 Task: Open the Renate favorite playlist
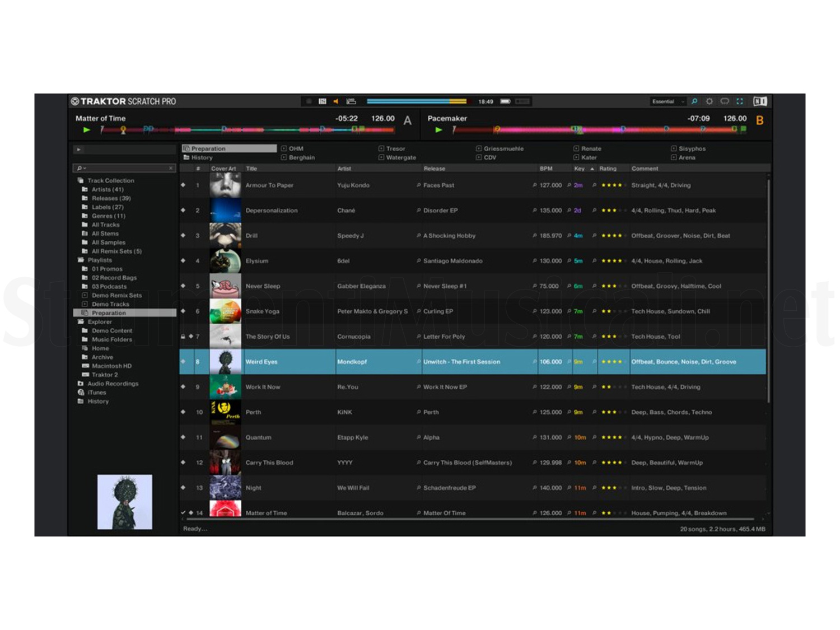click(587, 148)
